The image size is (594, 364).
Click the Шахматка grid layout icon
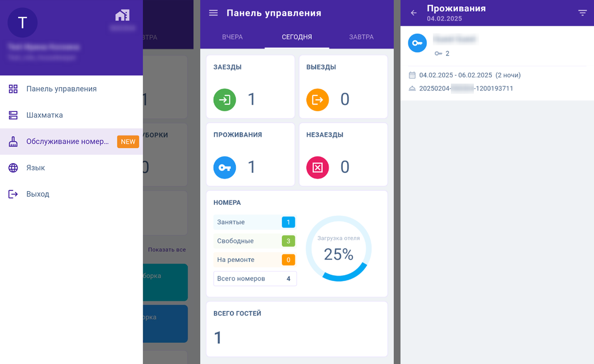pos(13,115)
